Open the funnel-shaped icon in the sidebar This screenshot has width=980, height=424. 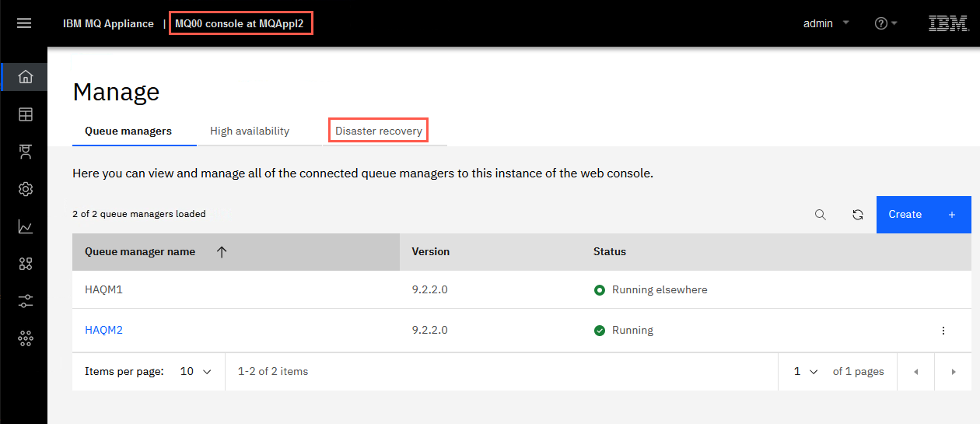(x=25, y=152)
